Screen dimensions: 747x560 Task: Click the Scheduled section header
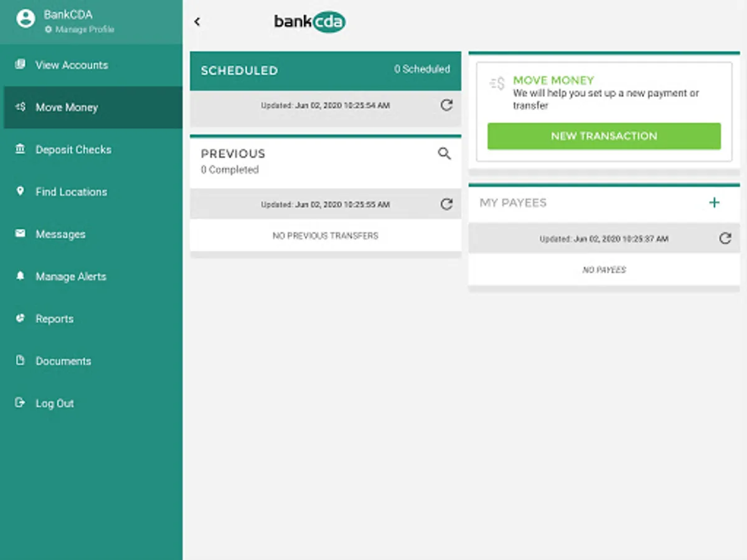click(x=326, y=70)
